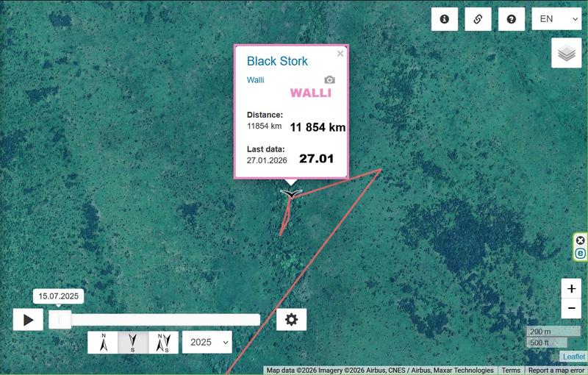Open the map layers control
The width and height of the screenshot is (588, 375).
pyautogui.click(x=566, y=53)
